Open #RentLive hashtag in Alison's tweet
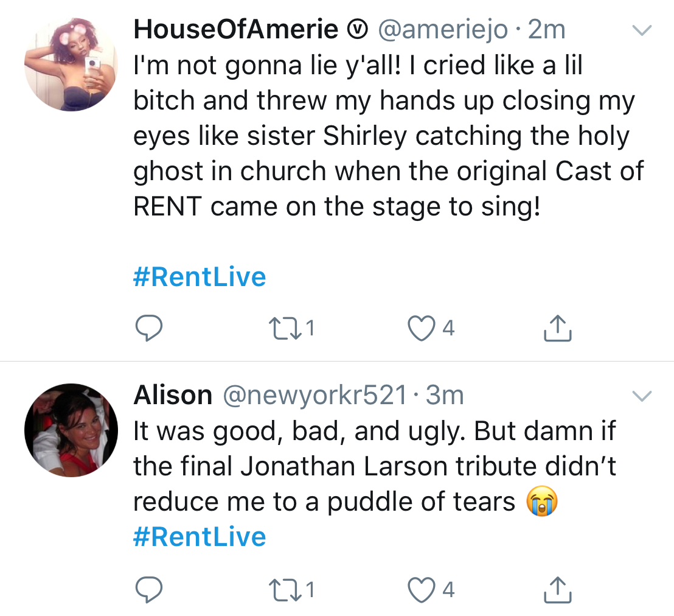 pos(200,537)
